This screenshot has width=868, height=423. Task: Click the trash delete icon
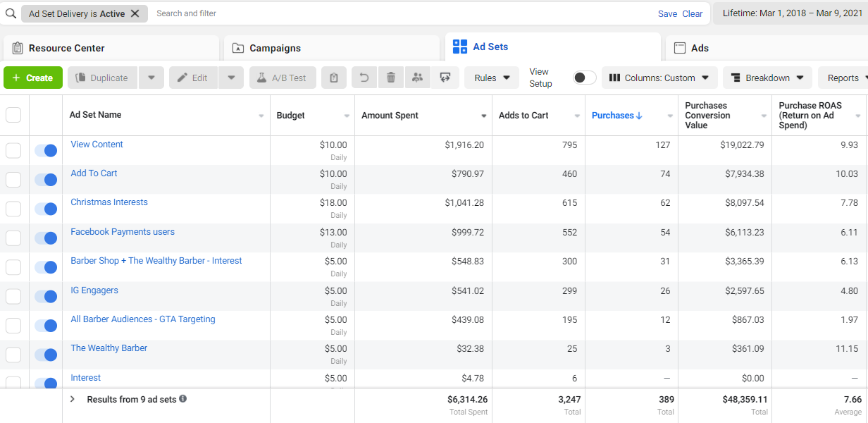[x=391, y=78]
